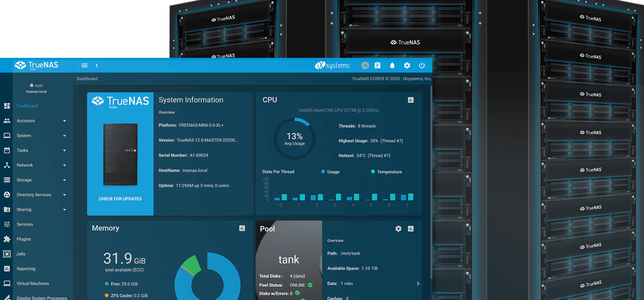
Task: Click the Free memory legend dot
Action: coord(107,284)
